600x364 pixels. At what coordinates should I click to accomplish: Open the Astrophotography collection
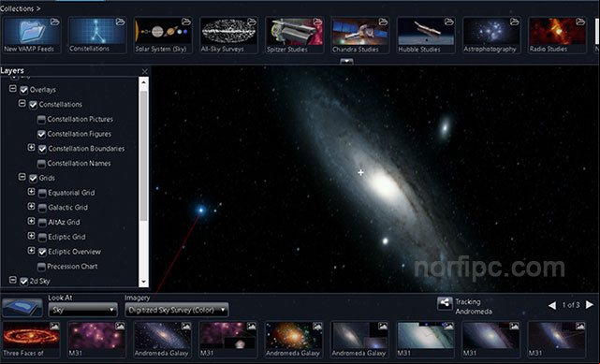(490, 35)
